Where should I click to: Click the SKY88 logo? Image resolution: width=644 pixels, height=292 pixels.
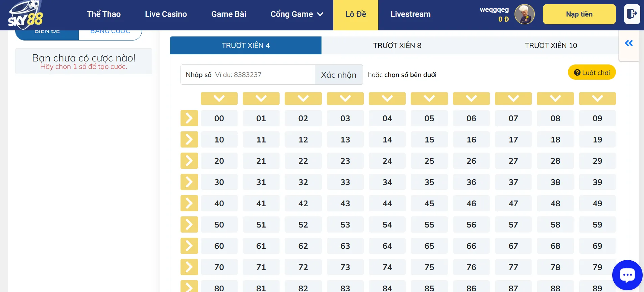pyautogui.click(x=26, y=15)
